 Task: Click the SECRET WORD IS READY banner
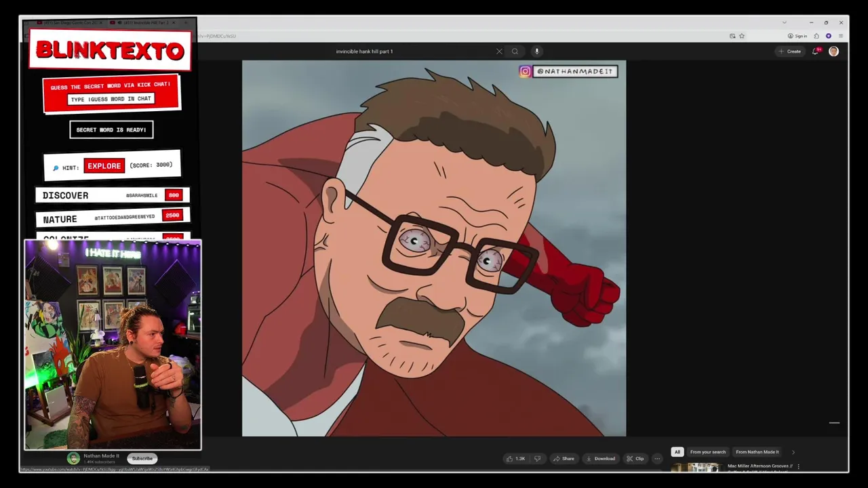111,129
